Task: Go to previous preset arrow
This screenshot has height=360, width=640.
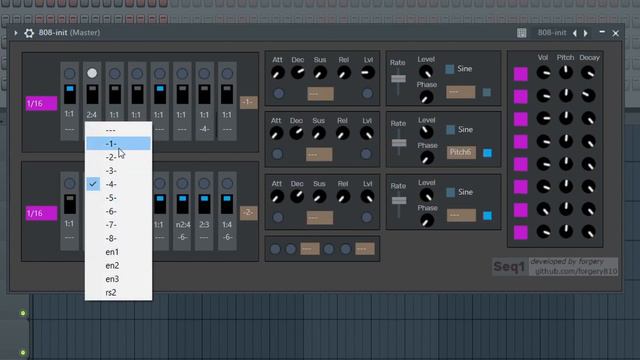Action: 575,33
